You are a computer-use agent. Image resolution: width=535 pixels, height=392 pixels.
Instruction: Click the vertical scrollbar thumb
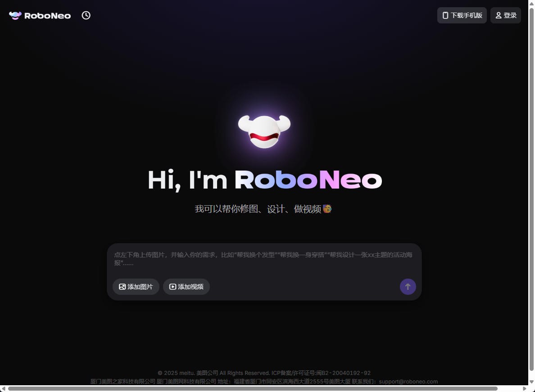pos(531,189)
